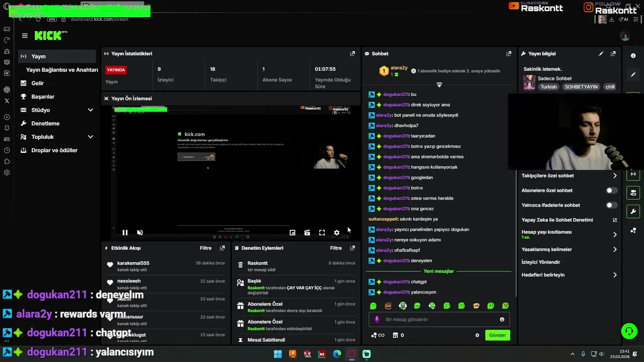Viewport: 644px width, 362px height.
Task: Open browser sidebar settings gear
Action: point(7,172)
